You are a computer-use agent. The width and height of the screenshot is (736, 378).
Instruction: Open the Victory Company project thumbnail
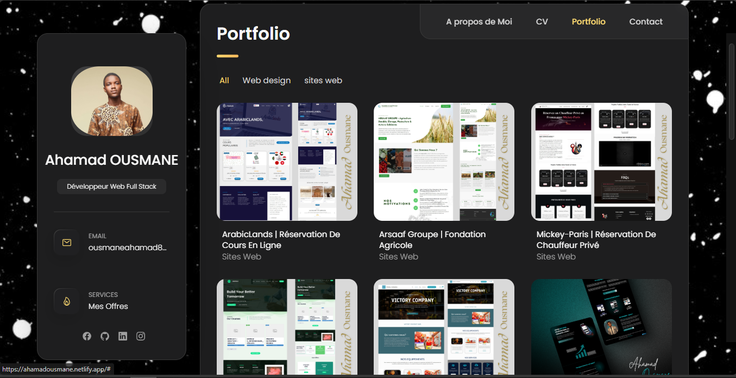pos(444,327)
